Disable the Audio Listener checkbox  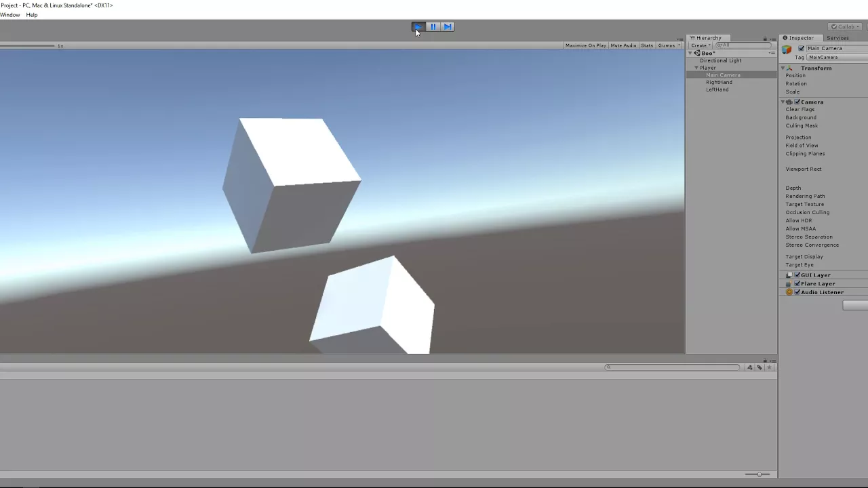coord(797,292)
